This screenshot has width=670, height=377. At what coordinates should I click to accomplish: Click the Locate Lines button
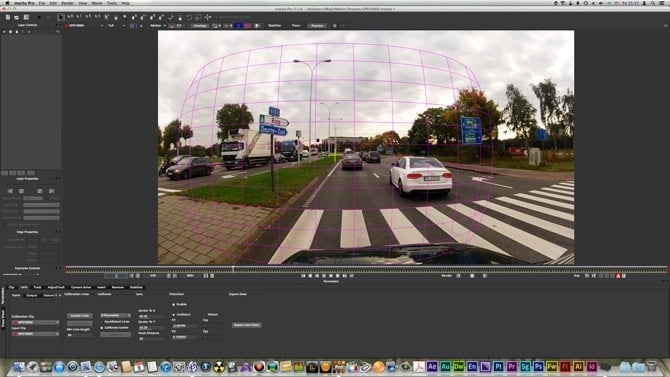tap(79, 315)
